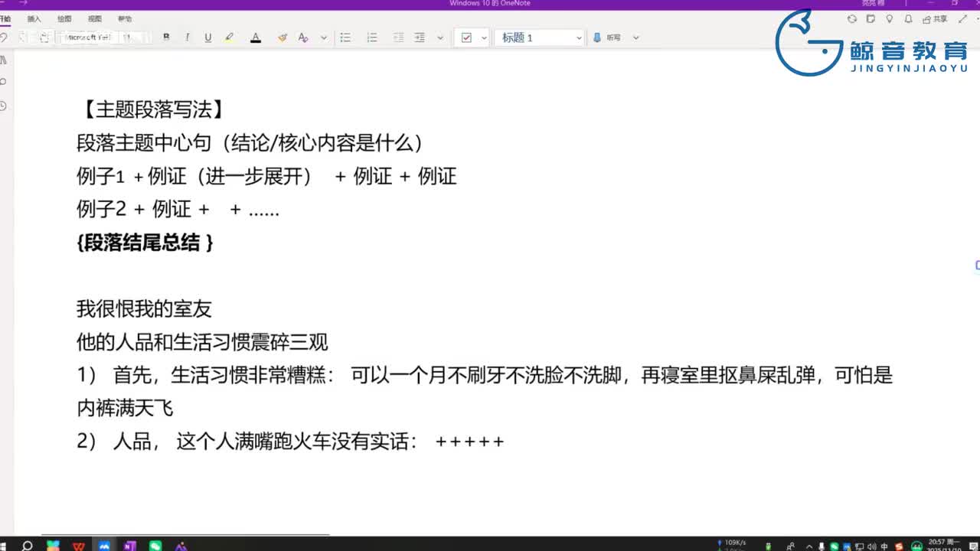Click the clipboard paste icon
This screenshot has height=551, width=980.
(x=44, y=37)
